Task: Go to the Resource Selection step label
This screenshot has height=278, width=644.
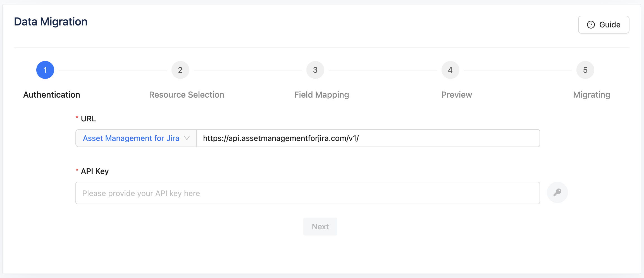Action: coord(187,95)
